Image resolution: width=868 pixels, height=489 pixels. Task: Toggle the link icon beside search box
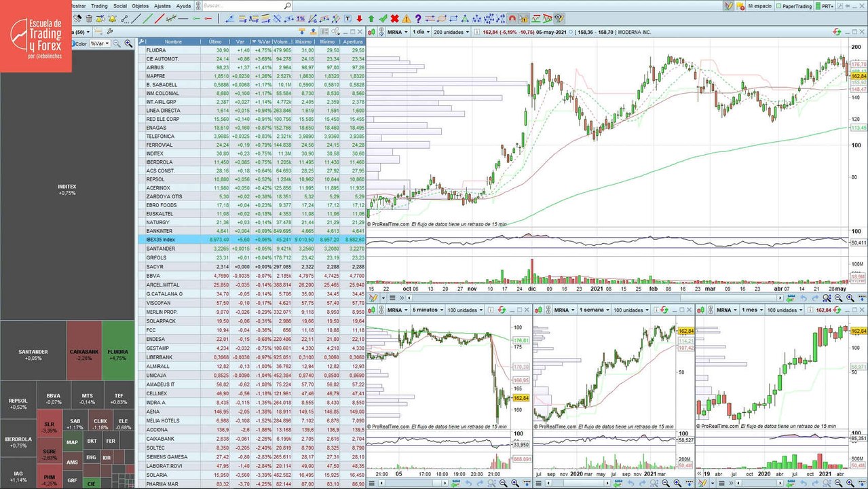click(x=199, y=6)
